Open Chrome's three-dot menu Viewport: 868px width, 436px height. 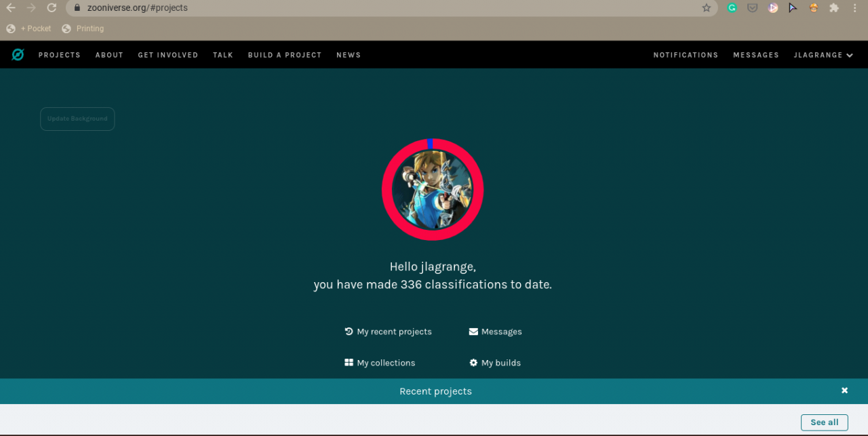tap(854, 8)
